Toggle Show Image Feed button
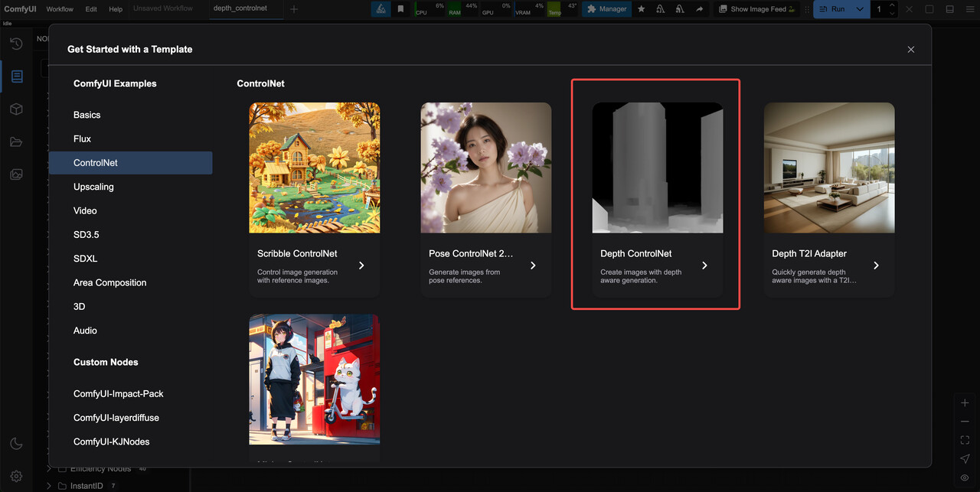This screenshot has height=492, width=980. pos(756,9)
